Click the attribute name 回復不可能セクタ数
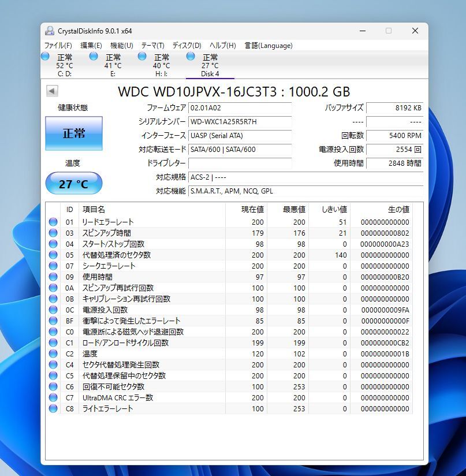 tap(113, 386)
